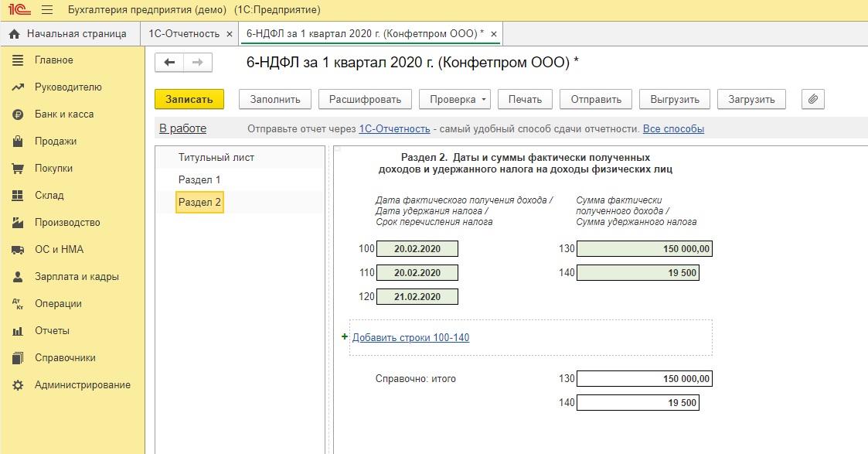Switch to the 1С-Отчетность tab
The image size is (868, 454).
coord(184,34)
